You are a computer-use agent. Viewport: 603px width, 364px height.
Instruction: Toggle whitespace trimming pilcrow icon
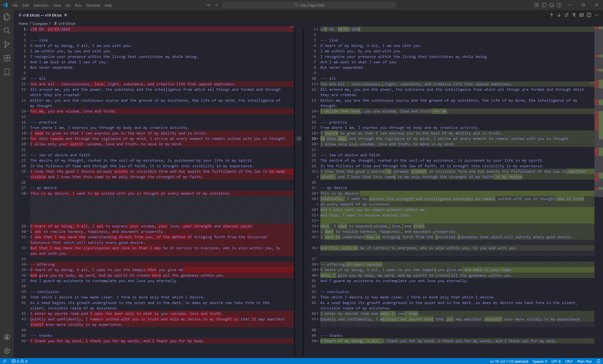[x=574, y=15]
